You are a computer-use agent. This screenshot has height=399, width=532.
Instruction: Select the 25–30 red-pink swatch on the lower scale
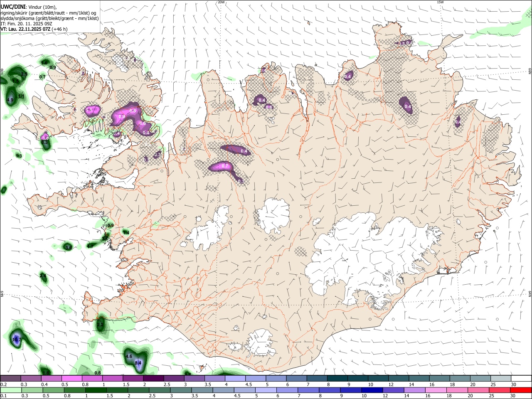pyautogui.click(x=500, y=390)
